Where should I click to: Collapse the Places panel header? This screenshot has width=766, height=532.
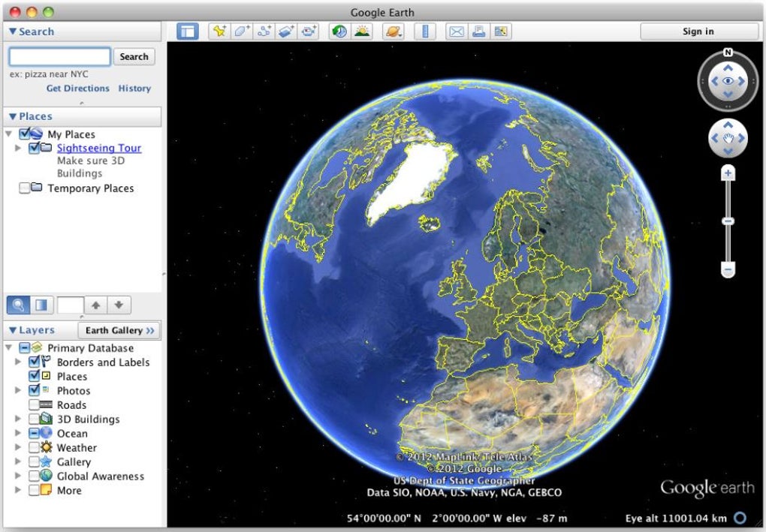pyautogui.click(x=13, y=116)
